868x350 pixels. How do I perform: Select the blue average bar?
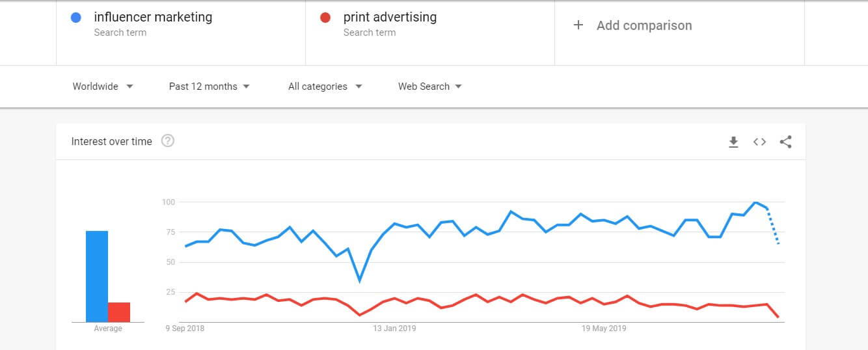97,276
